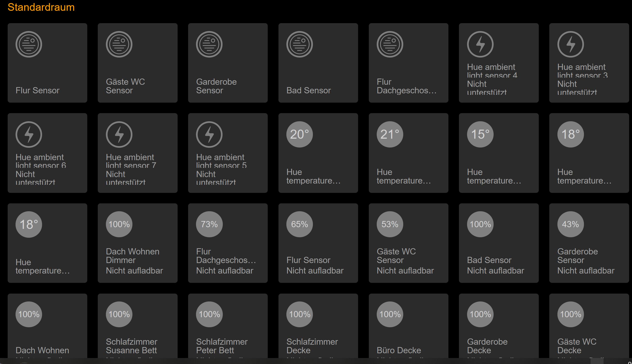
Task: Select the Dach Wohnen Dimmer battery tile
Action: point(137,243)
